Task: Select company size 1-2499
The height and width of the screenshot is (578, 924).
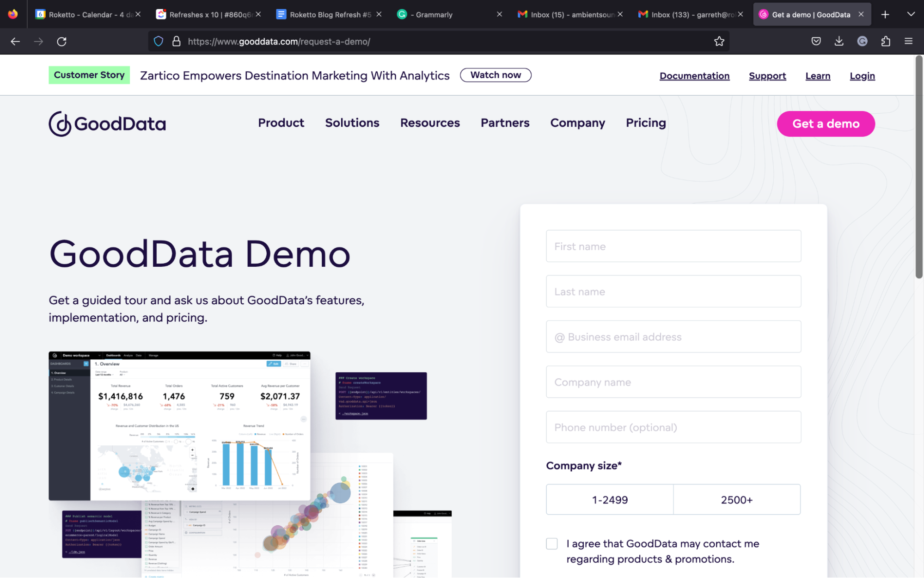Action: click(610, 499)
